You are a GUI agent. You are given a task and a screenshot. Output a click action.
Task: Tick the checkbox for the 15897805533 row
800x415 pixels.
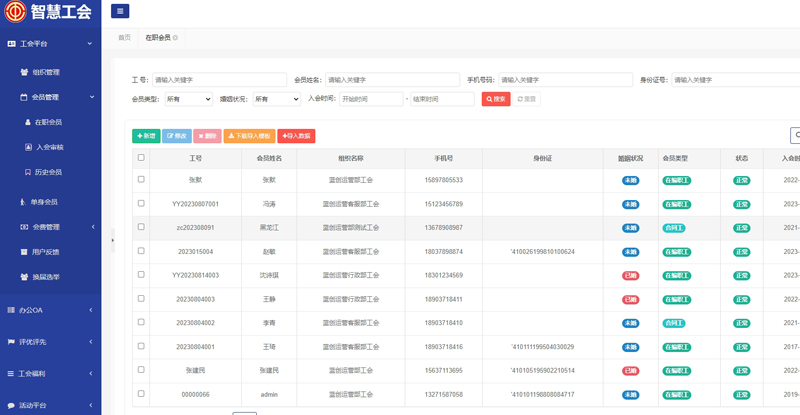pyautogui.click(x=141, y=179)
